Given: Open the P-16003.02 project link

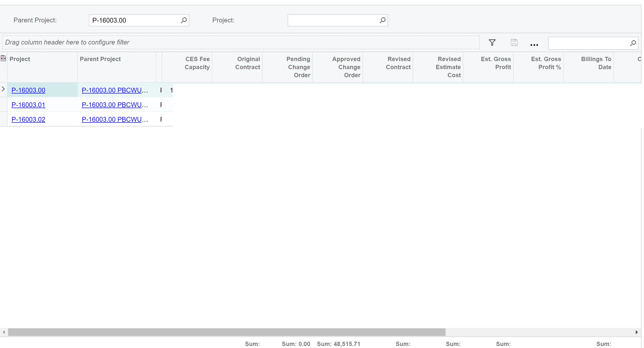Looking at the screenshot, I should click(28, 119).
